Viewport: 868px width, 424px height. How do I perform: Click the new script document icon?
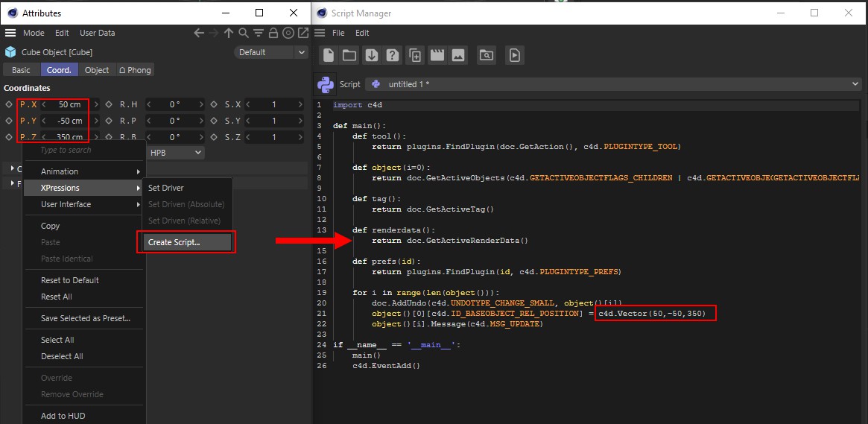pyautogui.click(x=328, y=55)
